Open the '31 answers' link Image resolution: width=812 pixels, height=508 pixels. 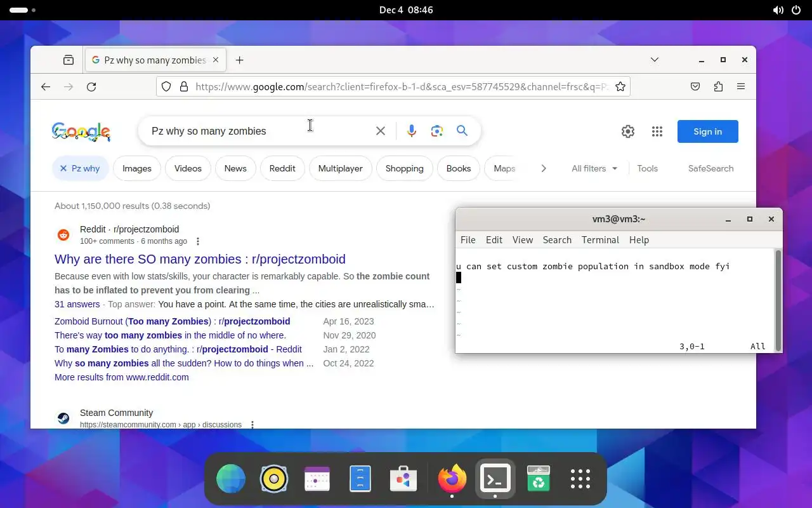pyautogui.click(x=77, y=304)
